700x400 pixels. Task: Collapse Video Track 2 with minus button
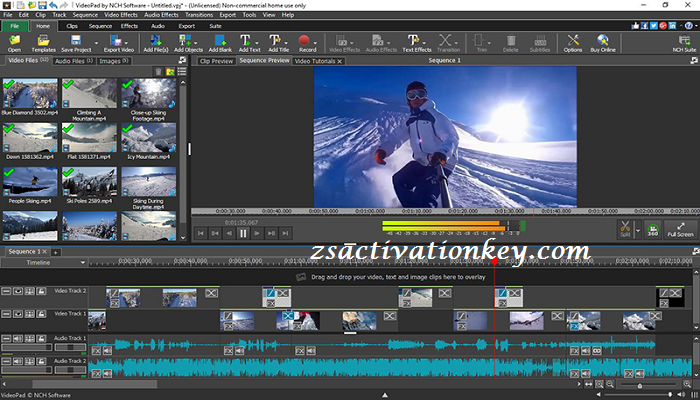click(6, 291)
